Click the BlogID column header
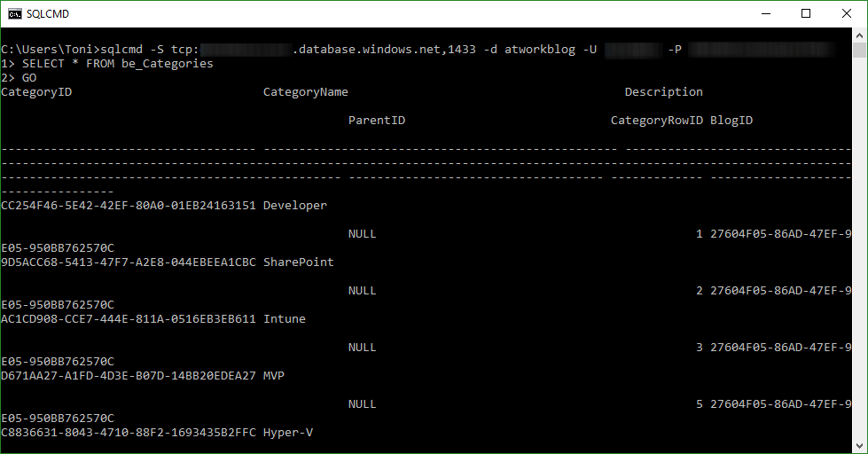This screenshot has height=454, width=868. click(x=731, y=121)
